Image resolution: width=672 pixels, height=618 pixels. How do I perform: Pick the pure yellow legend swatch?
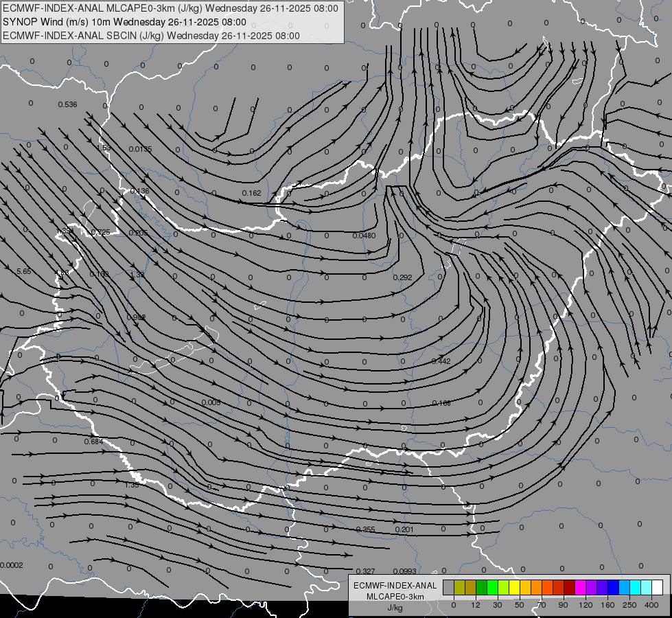tap(514, 587)
